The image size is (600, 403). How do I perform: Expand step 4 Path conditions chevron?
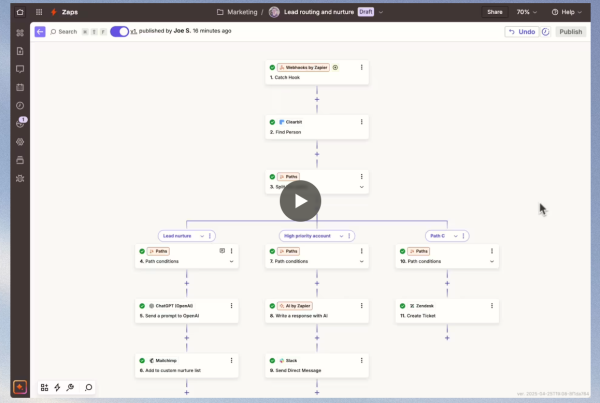click(x=232, y=261)
